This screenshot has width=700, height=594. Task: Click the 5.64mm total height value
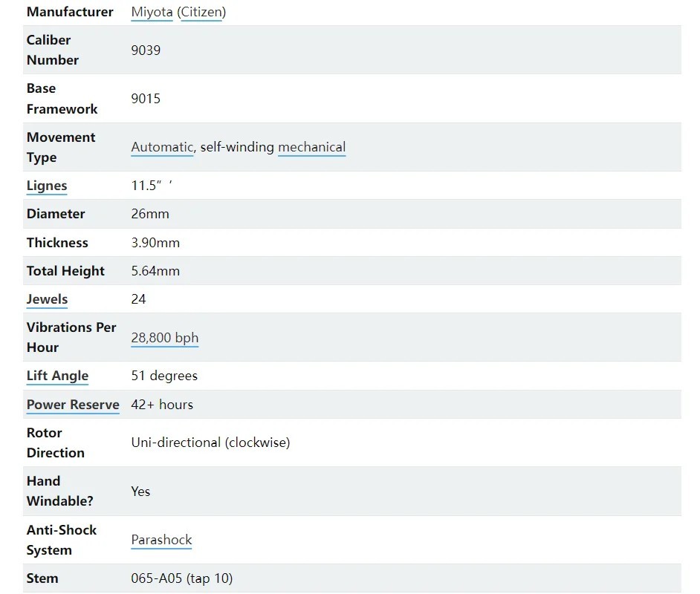pos(155,271)
